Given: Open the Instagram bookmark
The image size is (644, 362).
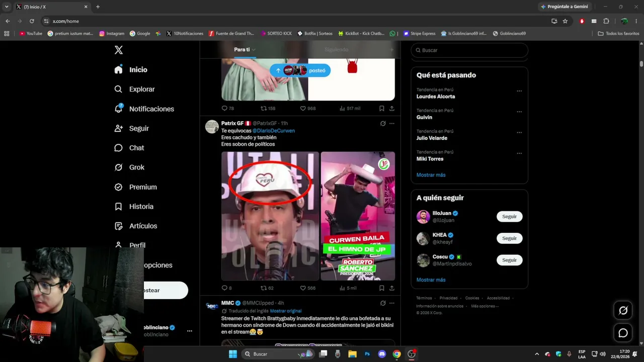Looking at the screenshot, I should (112, 34).
